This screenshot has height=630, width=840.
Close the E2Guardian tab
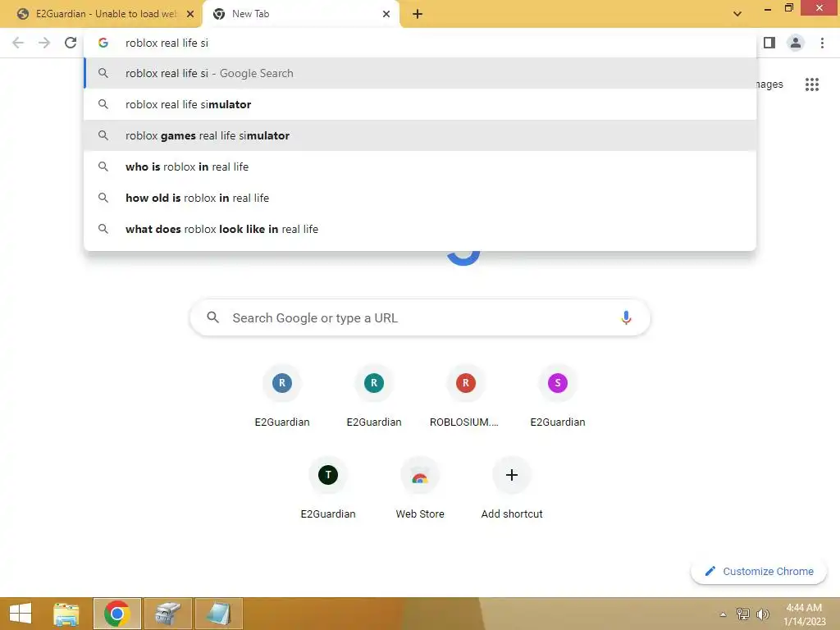point(190,14)
